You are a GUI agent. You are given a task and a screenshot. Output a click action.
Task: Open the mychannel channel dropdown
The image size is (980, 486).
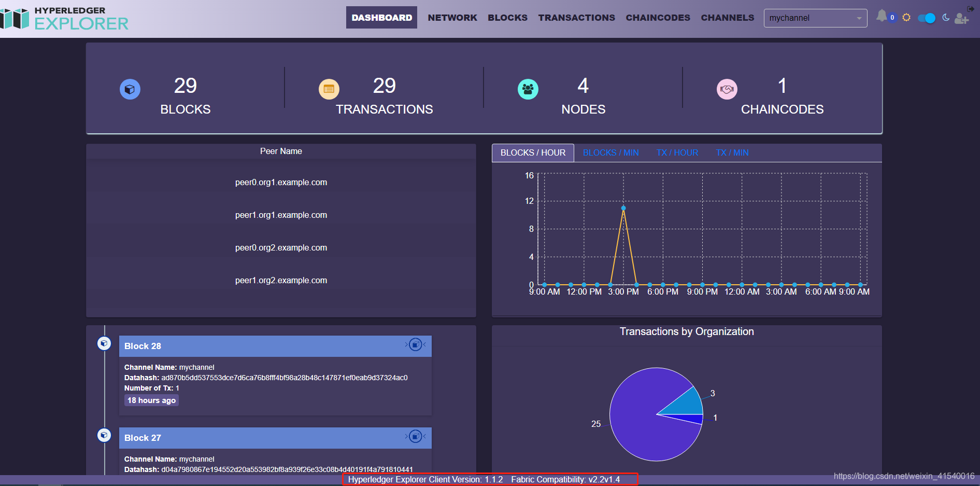(x=815, y=18)
